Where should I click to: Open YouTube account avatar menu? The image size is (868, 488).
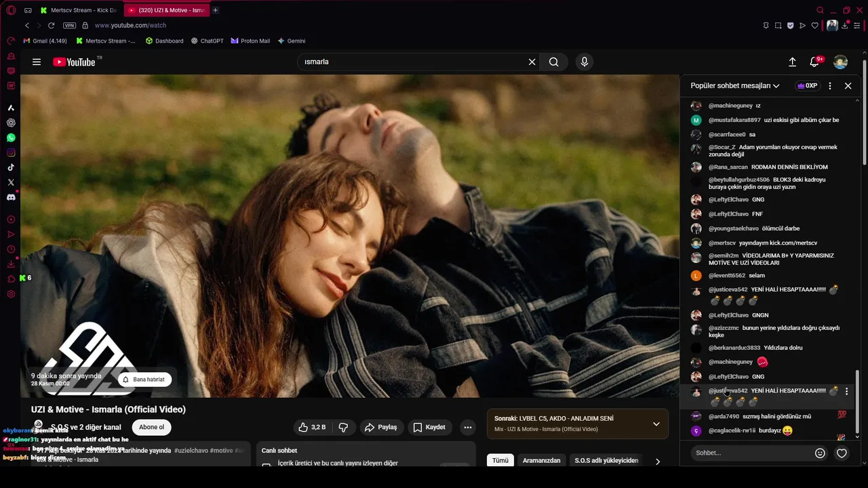coord(841,62)
